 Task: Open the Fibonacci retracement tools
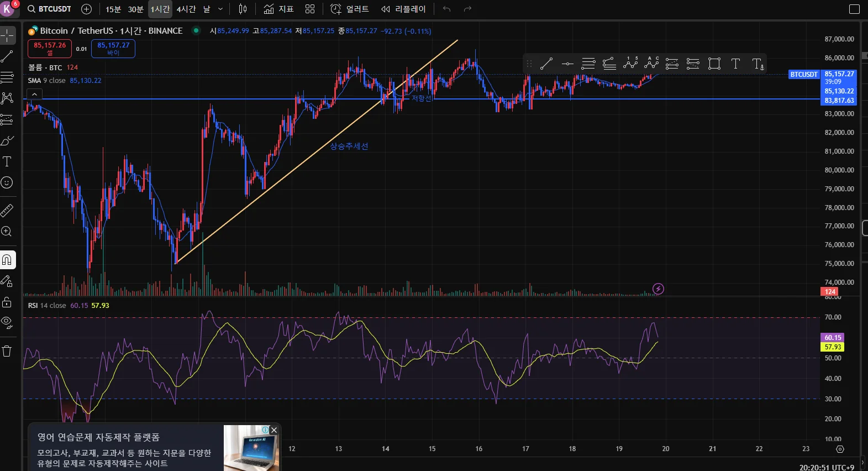point(7,77)
